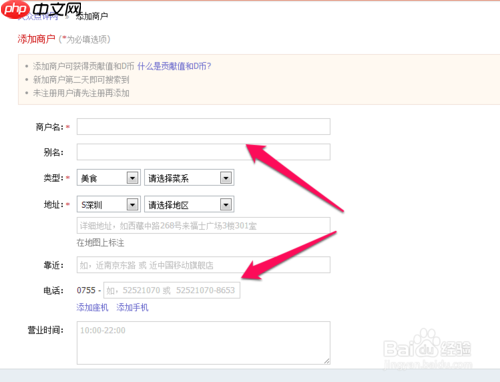Click the 添加座机 link
Image resolution: width=500 pixels, height=382 pixels.
pos(92,307)
